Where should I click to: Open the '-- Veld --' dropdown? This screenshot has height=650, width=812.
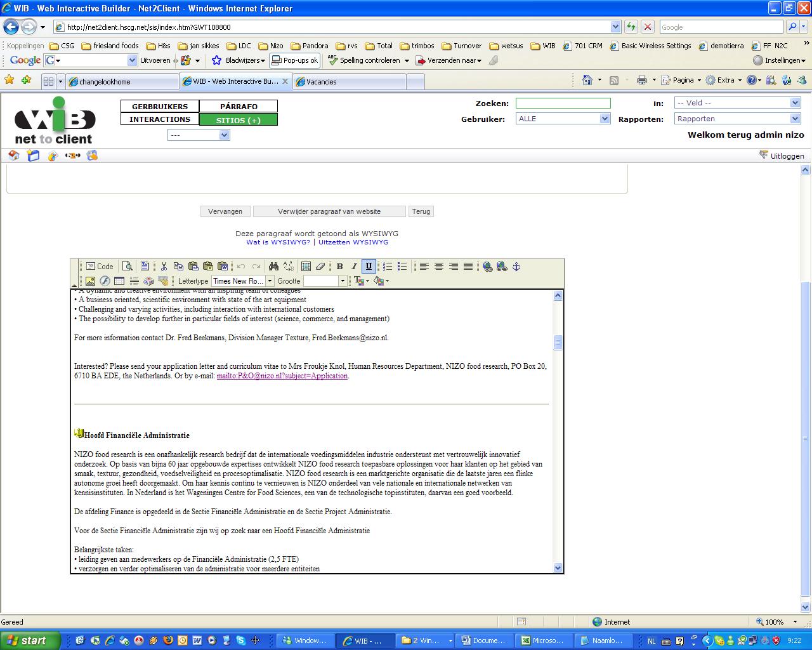(737, 103)
